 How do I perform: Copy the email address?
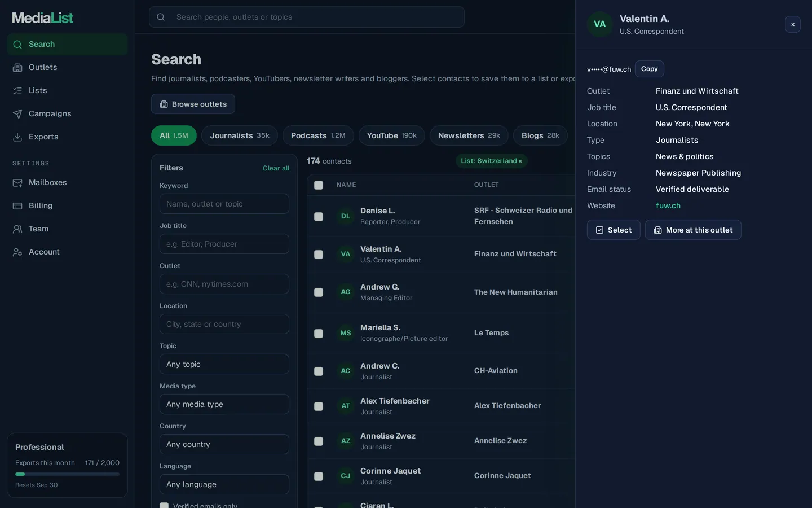click(x=650, y=69)
